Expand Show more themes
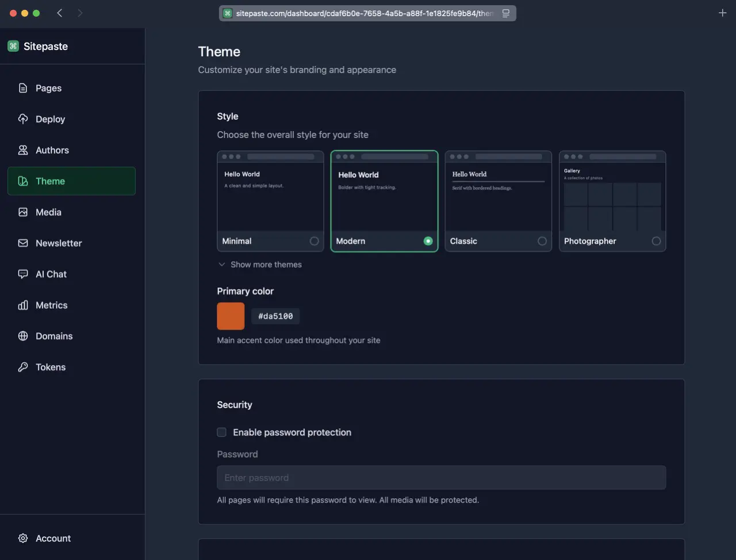The width and height of the screenshot is (736, 560). [x=260, y=264]
